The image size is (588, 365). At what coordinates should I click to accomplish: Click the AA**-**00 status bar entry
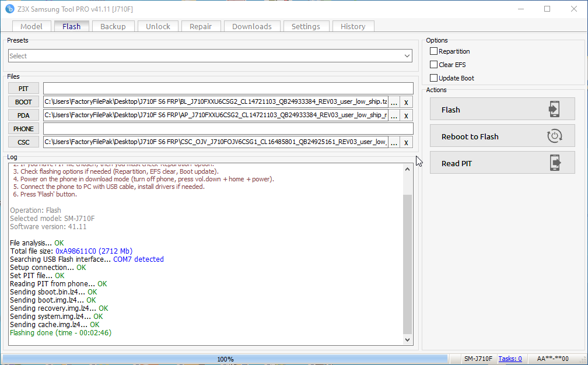[x=553, y=359]
